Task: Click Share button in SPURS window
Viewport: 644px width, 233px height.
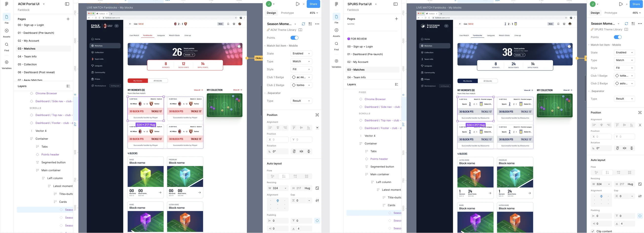Action: tap(636, 4)
